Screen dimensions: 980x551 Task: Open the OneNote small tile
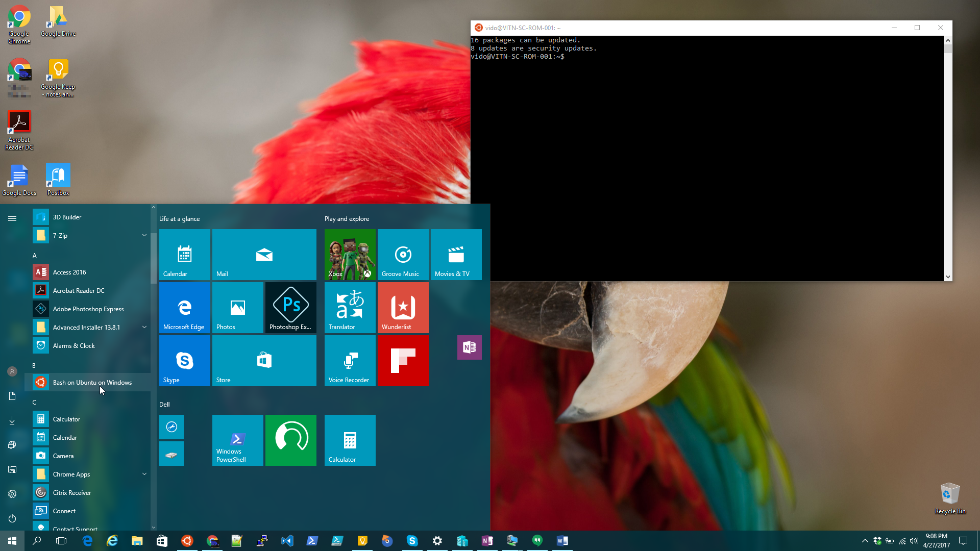[469, 347]
